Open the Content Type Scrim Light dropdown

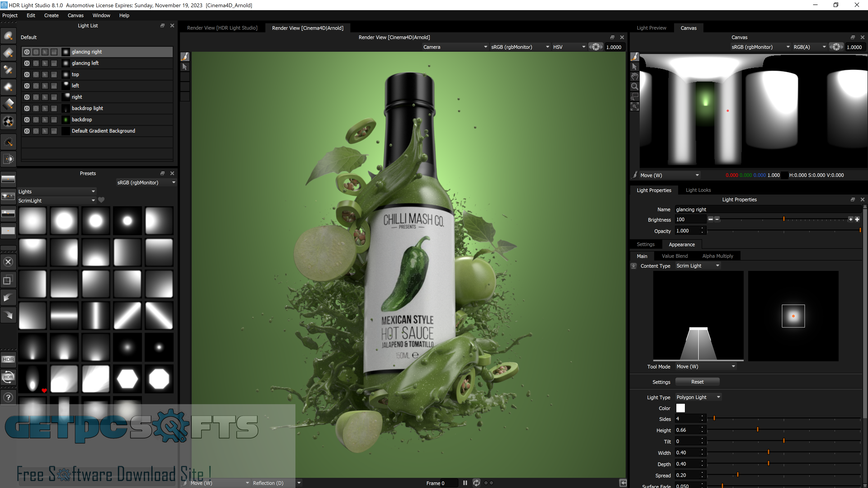coord(698,266)
